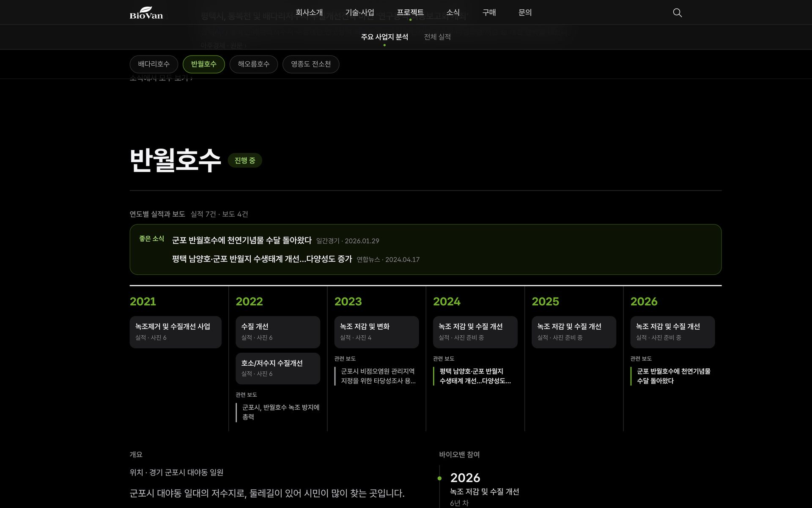Open 2025 card 녹조 저감 및 수질 개선
Image resolution: width=812 pixels, height=508 pixels.
(x=574, y=332)
